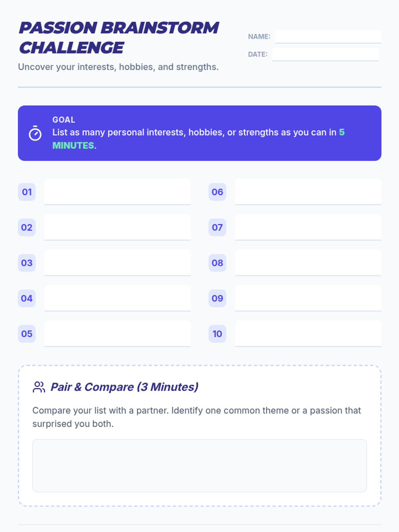Click the 10 number badge

click(217, 334)
